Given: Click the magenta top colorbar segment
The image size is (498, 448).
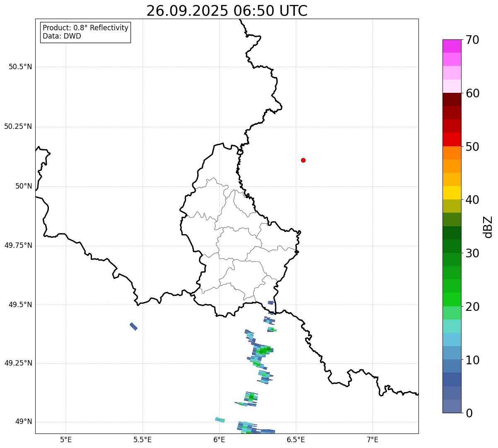Looking at the screenshot, I should click(452, 46).
